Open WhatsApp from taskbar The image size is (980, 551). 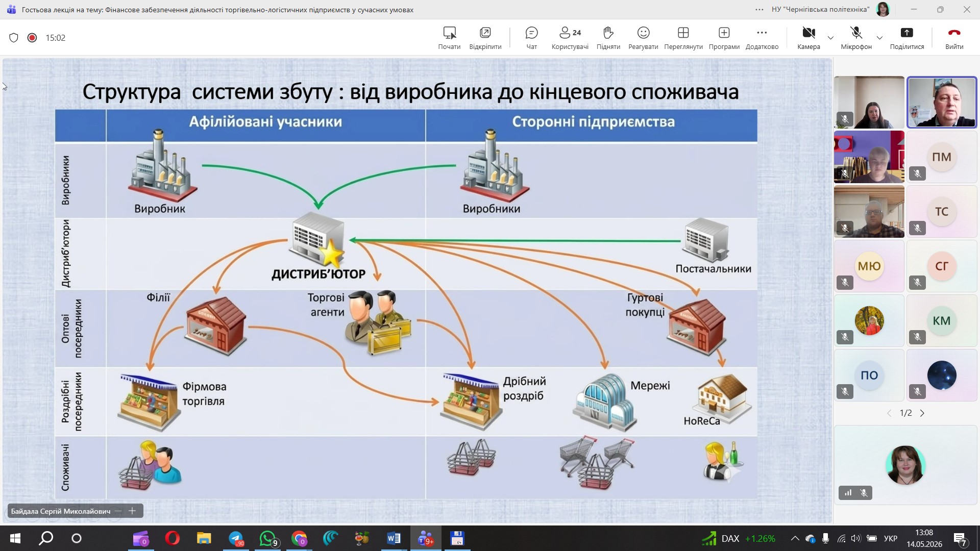[x=268, y=538]
